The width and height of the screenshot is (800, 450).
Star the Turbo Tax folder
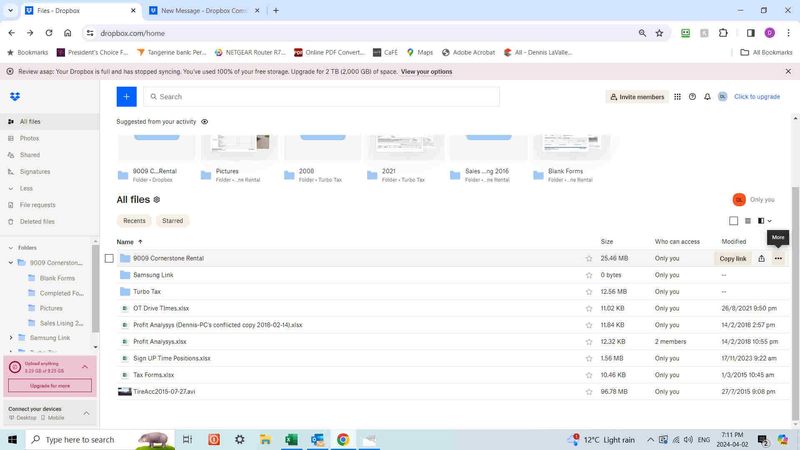click(589, 292)
